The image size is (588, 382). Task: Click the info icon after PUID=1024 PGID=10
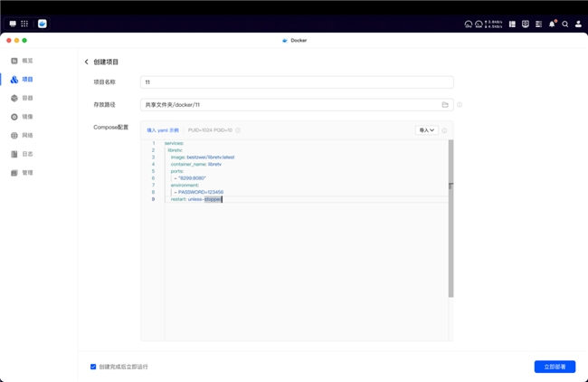coord(238,130)
